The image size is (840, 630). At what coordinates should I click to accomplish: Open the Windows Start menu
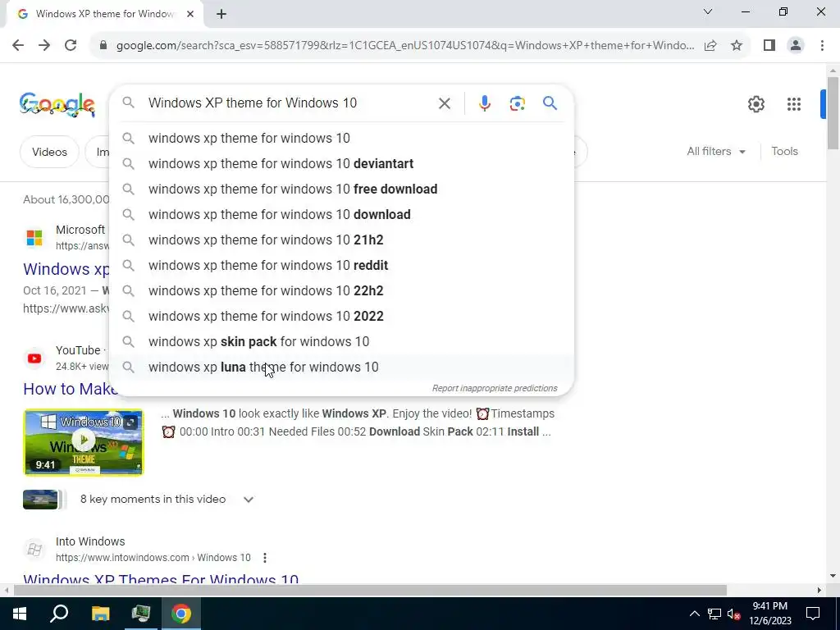pos(20,614)
